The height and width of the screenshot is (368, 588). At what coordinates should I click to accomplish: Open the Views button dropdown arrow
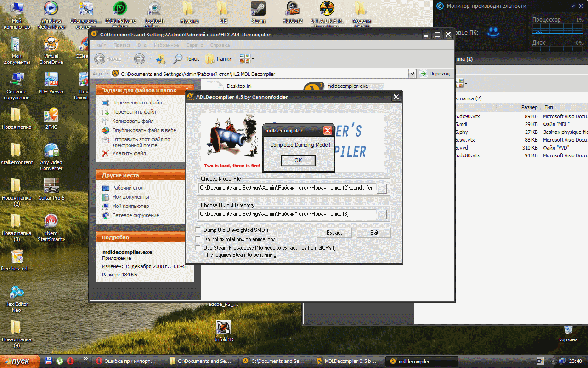pos(253,59)
